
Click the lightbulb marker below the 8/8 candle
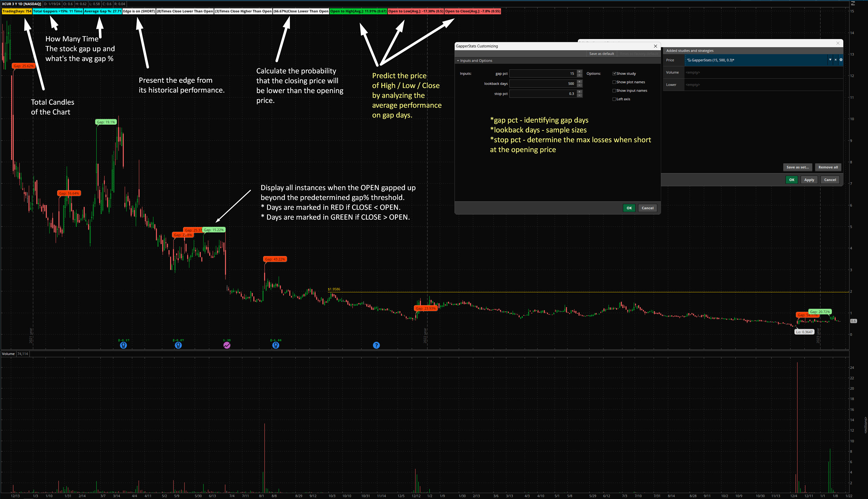(276, 345)
